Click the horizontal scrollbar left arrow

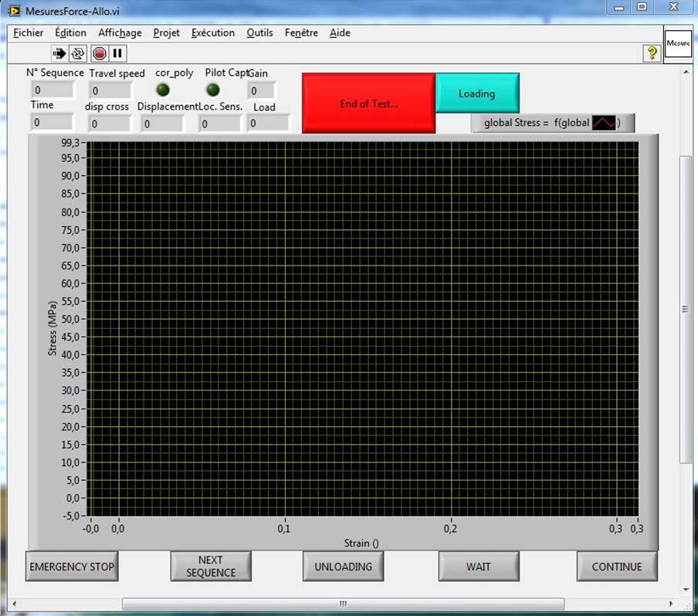(14, 604)
